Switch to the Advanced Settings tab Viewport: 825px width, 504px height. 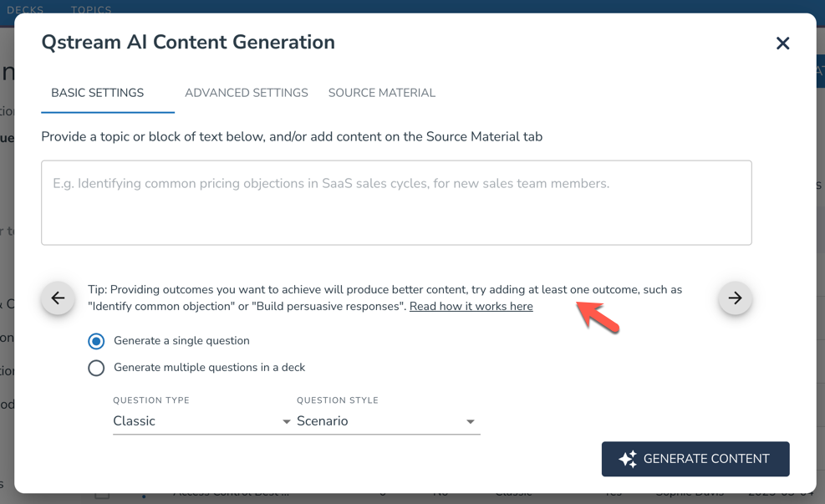[246, 93]
